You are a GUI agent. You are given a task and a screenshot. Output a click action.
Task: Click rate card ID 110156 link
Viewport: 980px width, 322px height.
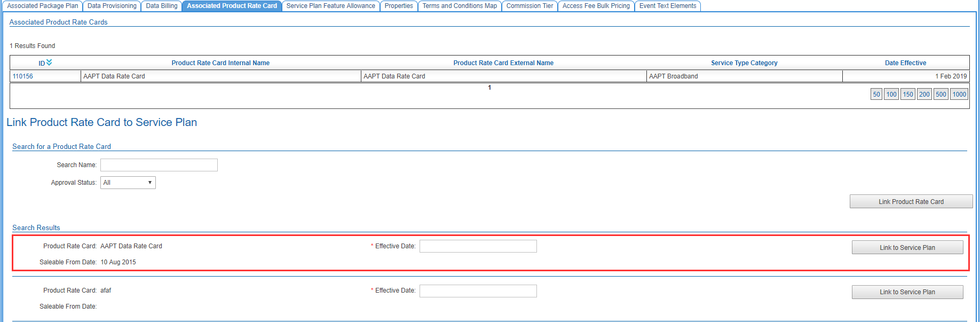23,76
